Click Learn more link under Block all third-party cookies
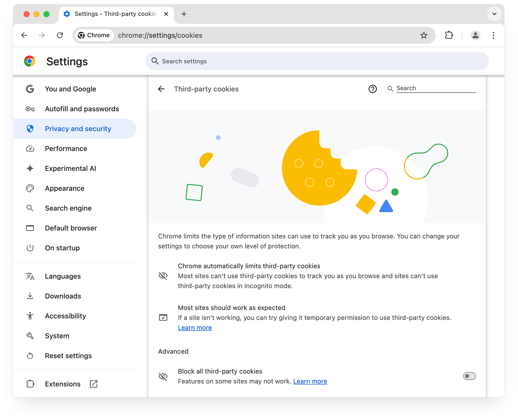The image size is (518, 420). click(310, 381)
